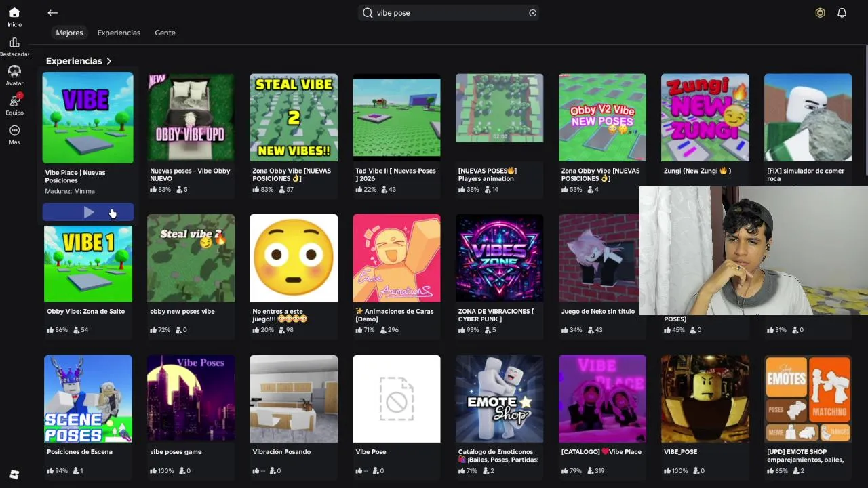Viewport: 868px width, 488px height.
Task: Open the VIBE_POSE thumbnail
Action: (x=705, y=399)
